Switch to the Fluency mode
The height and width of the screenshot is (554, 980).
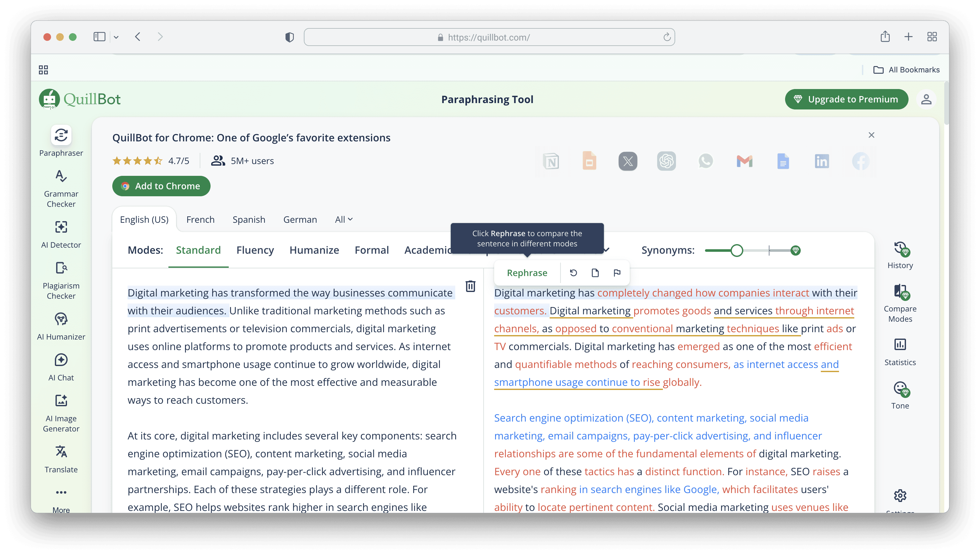[x=255, y=250]
